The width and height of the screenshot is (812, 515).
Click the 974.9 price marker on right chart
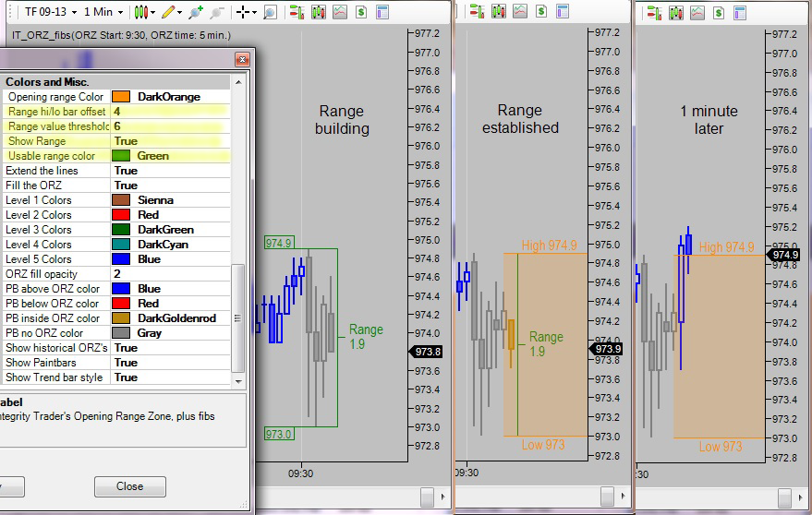783,255
